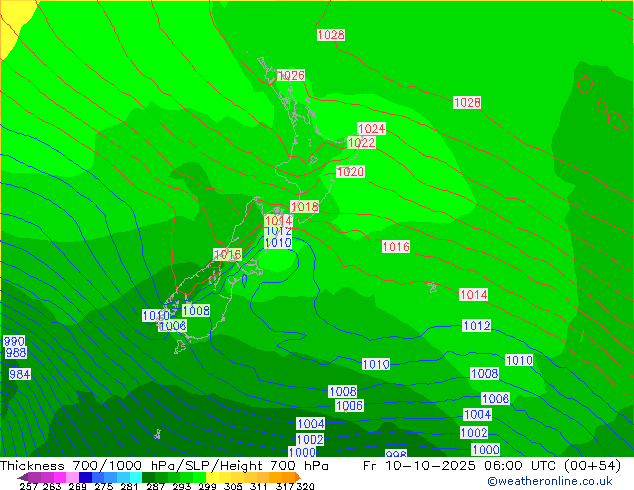Click the red 1018 isobar label
Image resolution: width=634 pixels, height=490 pixels.
point(304,207)
